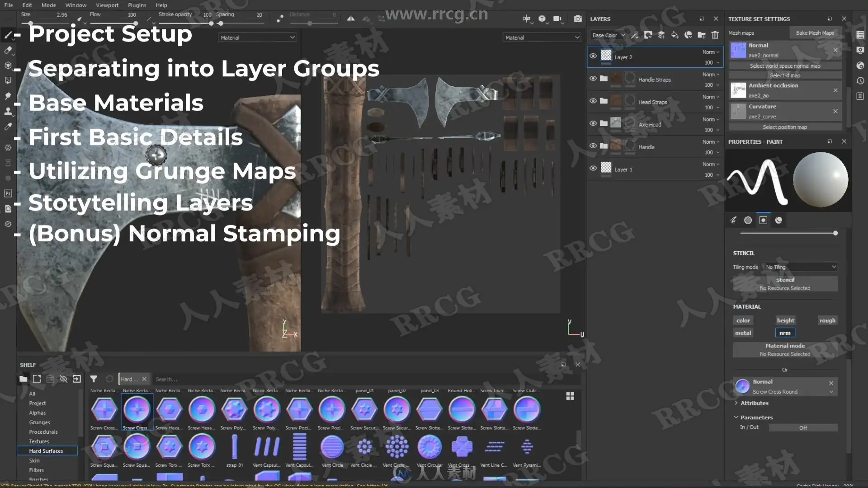Open the camera screenshot icon above viewport

577,19
